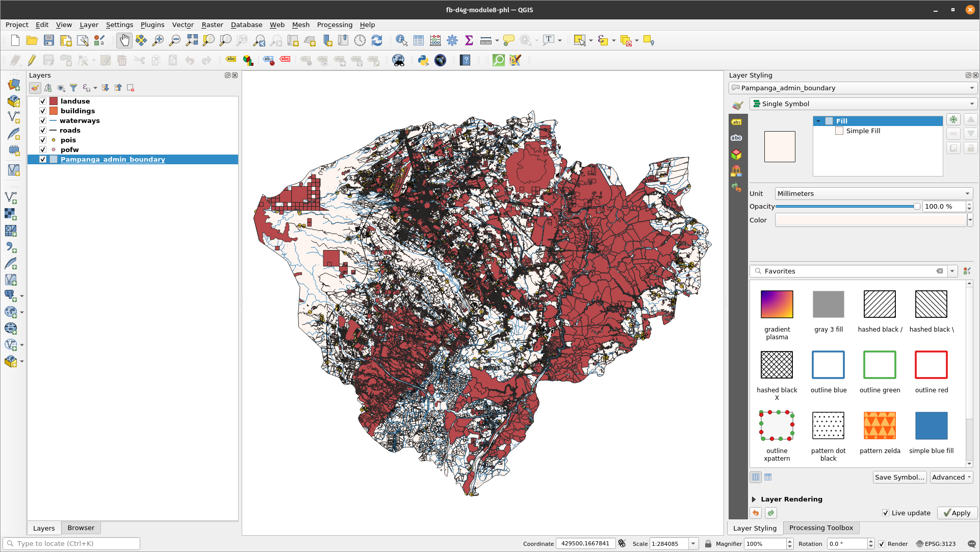The width and height of the screenshot is (980, 552).
Task: Expand the Simple Fill symbol tree item
Action: tap(864, 130)
